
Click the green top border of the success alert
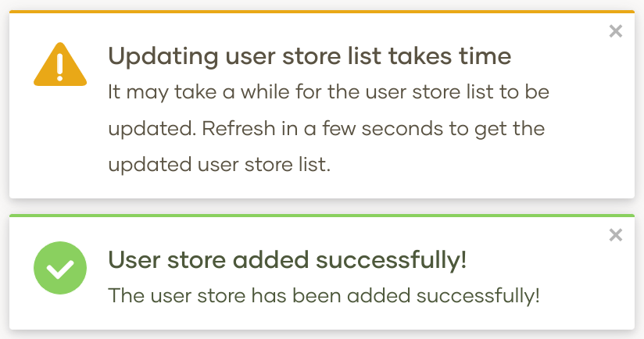coord(322,216)
